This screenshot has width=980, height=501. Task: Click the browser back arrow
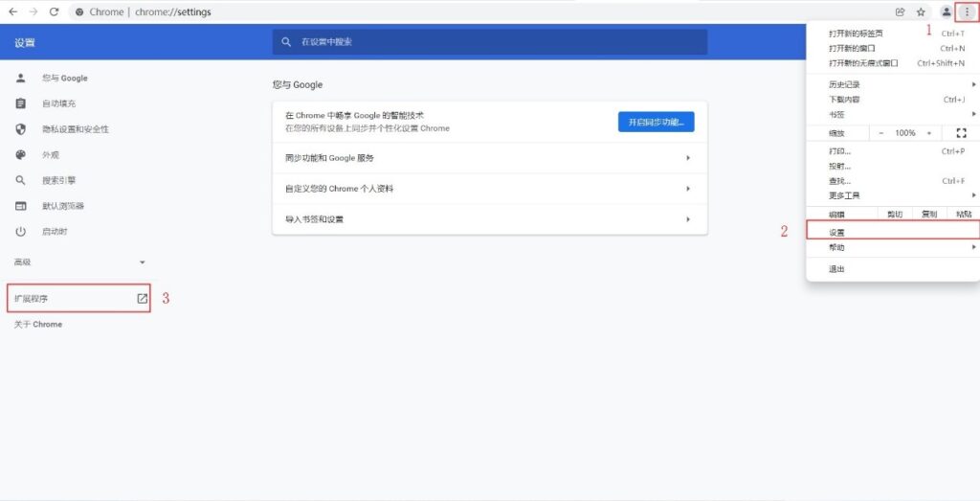click(x=13, y=11)
